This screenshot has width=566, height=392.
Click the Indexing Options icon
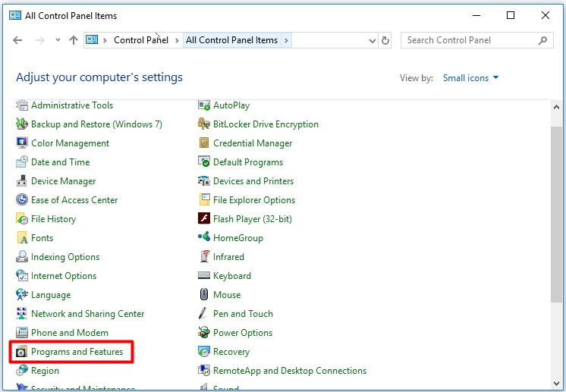[x=22, y=257]
